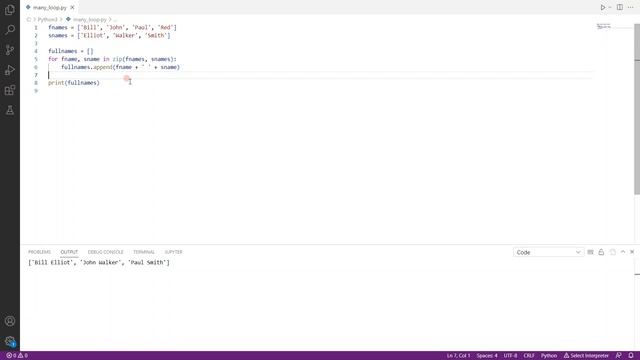Open More Actions ellipsis in editor toolbar

[x=631, y=7]
